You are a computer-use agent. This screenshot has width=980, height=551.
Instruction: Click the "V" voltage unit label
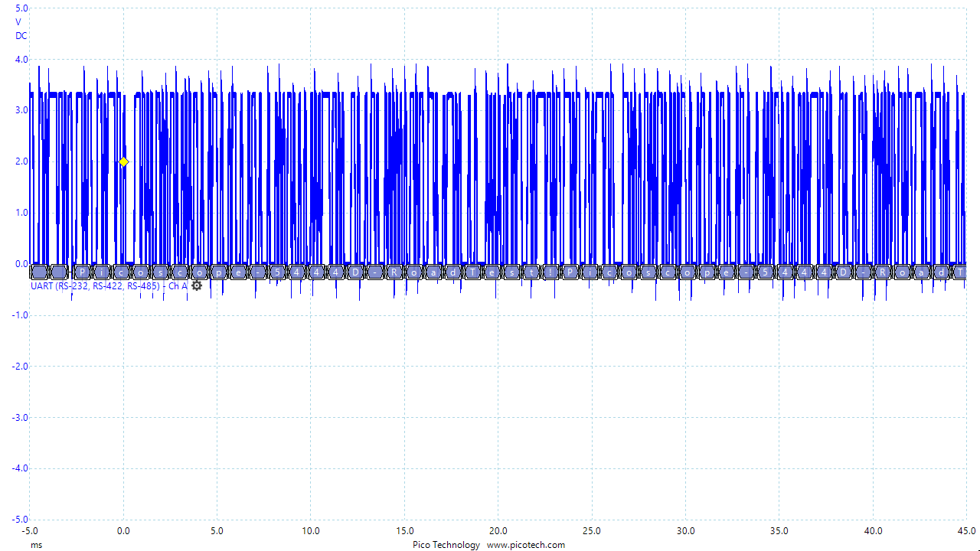point(18,22)
